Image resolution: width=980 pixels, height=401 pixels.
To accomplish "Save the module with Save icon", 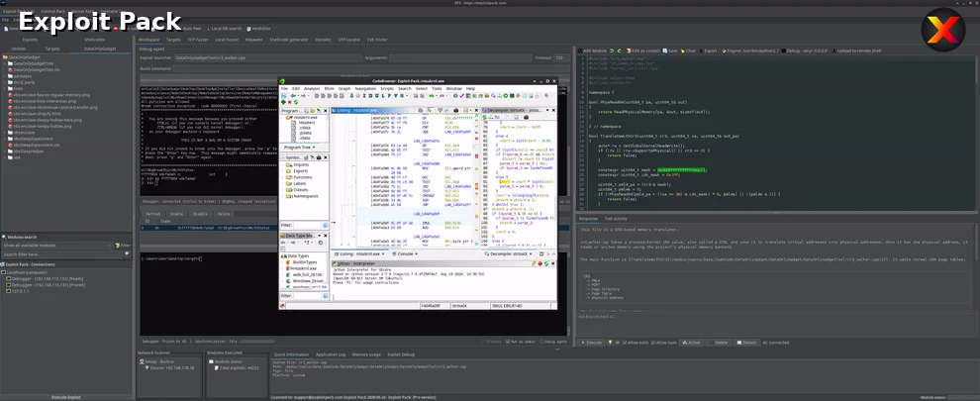I will tap(665, 50).
